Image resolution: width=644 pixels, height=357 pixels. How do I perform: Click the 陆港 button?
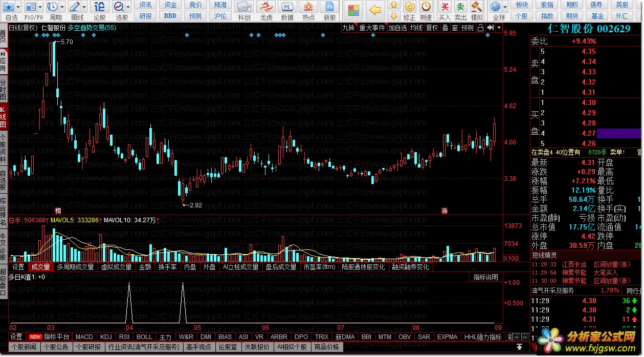[x=220, y=5]
